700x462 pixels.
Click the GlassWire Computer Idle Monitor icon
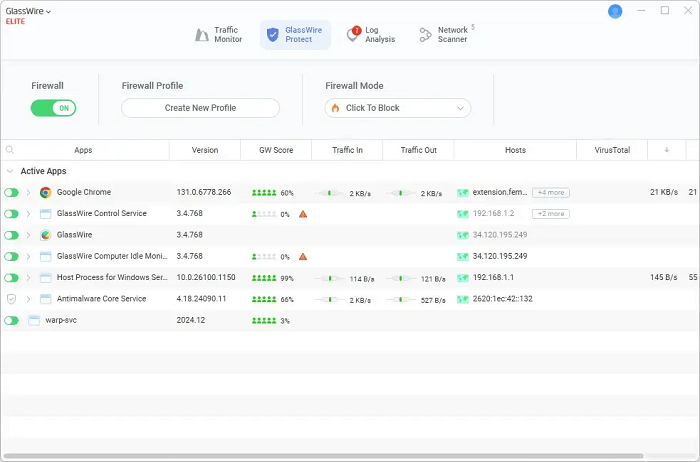[45, 256]
